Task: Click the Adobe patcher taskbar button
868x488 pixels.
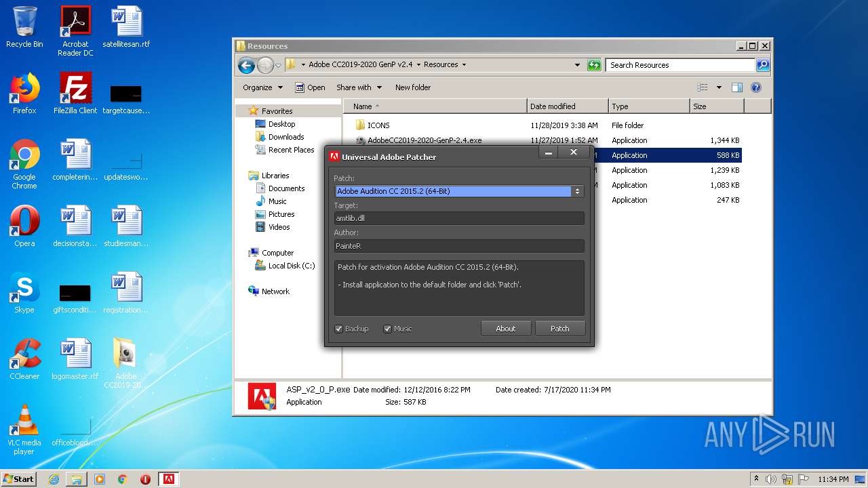Action: pyautogui.click(x=168, y=479)
